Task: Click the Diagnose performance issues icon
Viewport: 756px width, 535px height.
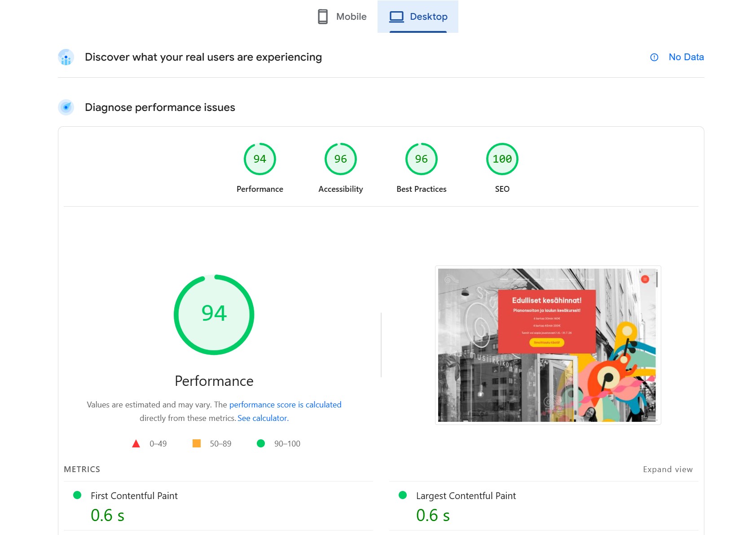Action: (x=66, y=107)
